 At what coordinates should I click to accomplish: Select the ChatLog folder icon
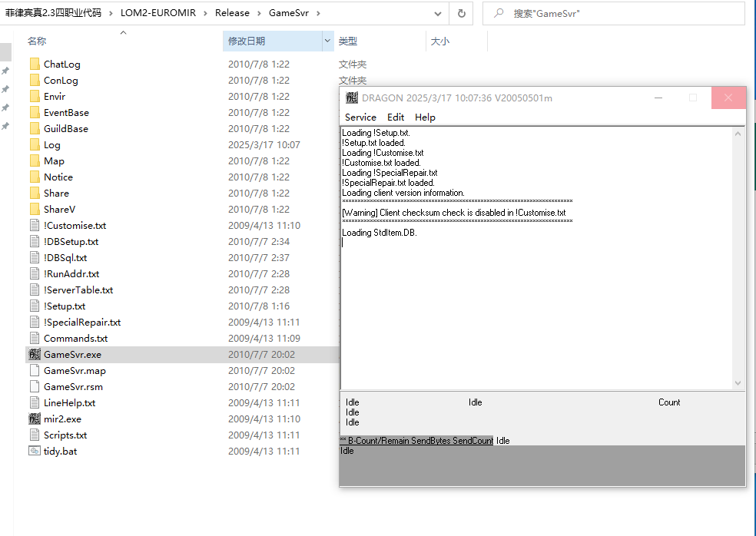coord(34,65)
